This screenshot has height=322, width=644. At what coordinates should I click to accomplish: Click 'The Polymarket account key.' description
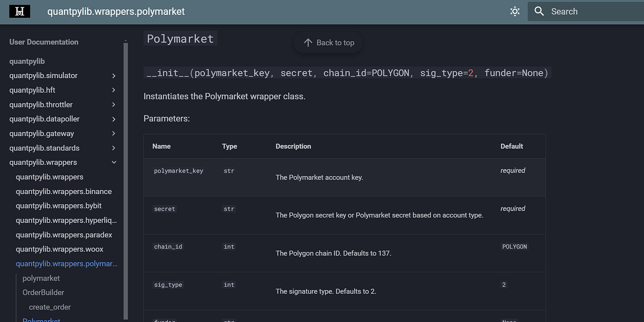coord(319,177)
